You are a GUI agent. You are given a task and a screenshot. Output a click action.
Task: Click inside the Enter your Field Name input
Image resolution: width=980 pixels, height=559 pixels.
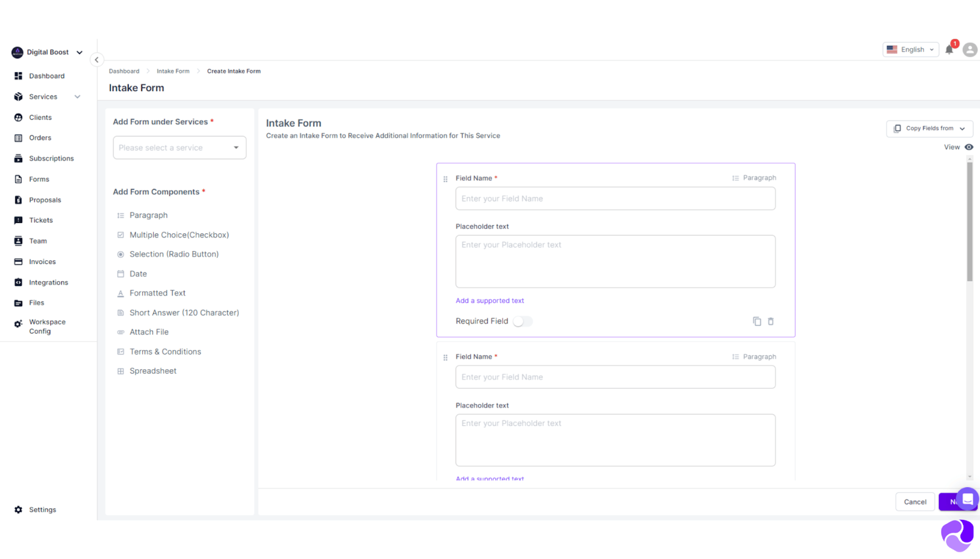[615, 198]
